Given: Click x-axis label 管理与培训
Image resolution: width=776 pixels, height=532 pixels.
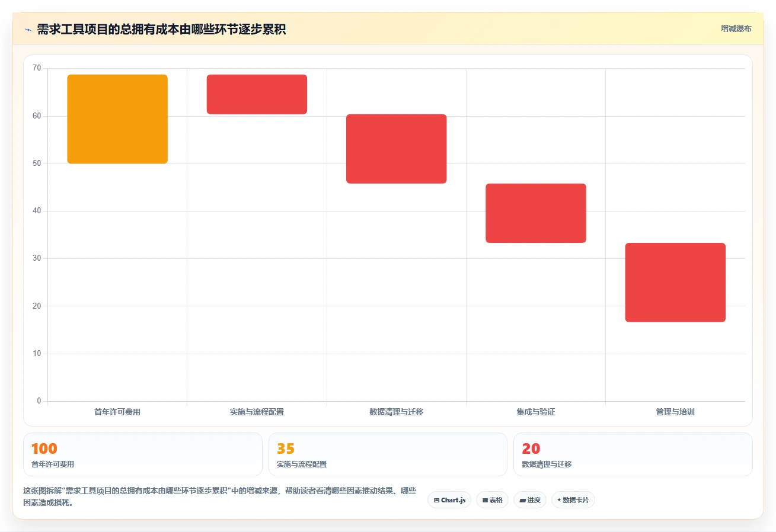Looking at the screenshot, I should click(675, 412).
